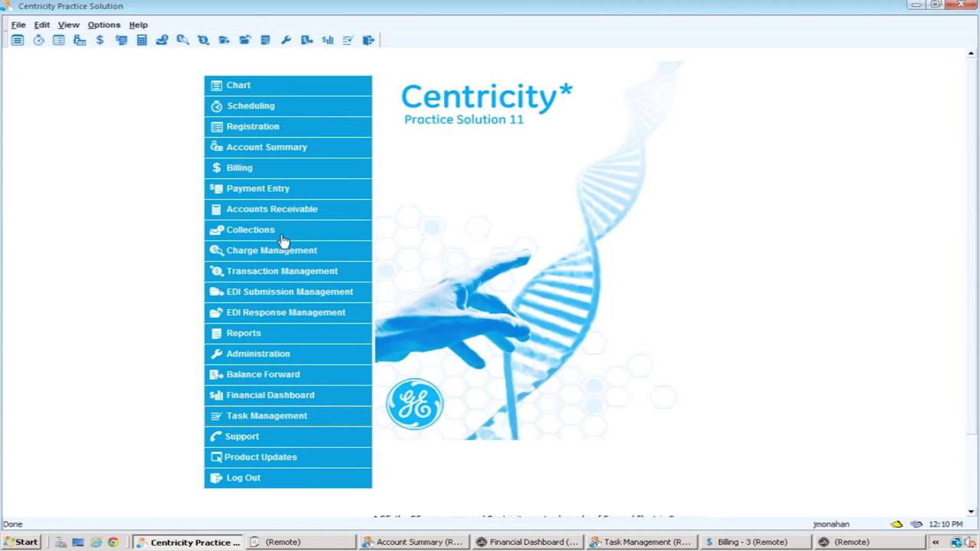Open Administration in the blue navigation list
Screen dimensions: 980x551
[x=288, y=354]
